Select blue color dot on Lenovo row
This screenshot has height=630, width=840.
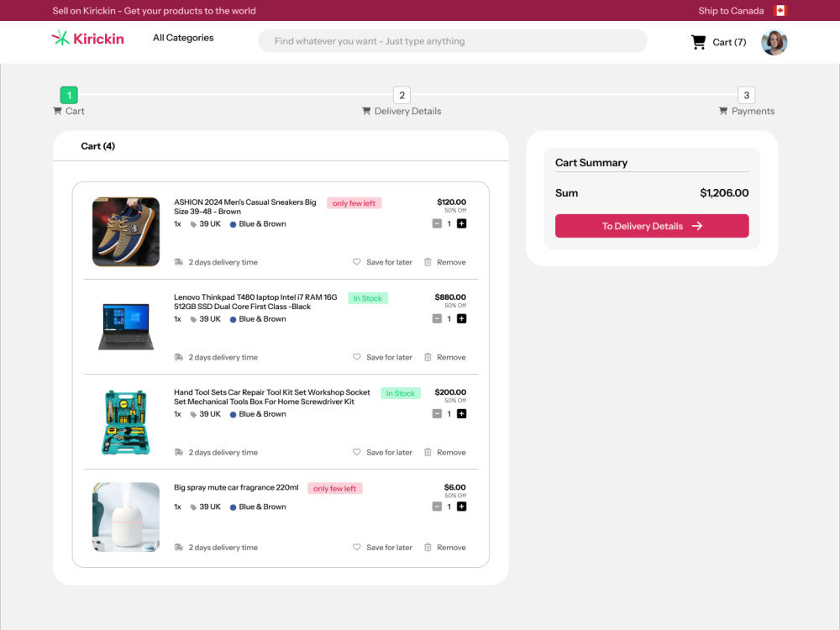coord(233,319)
